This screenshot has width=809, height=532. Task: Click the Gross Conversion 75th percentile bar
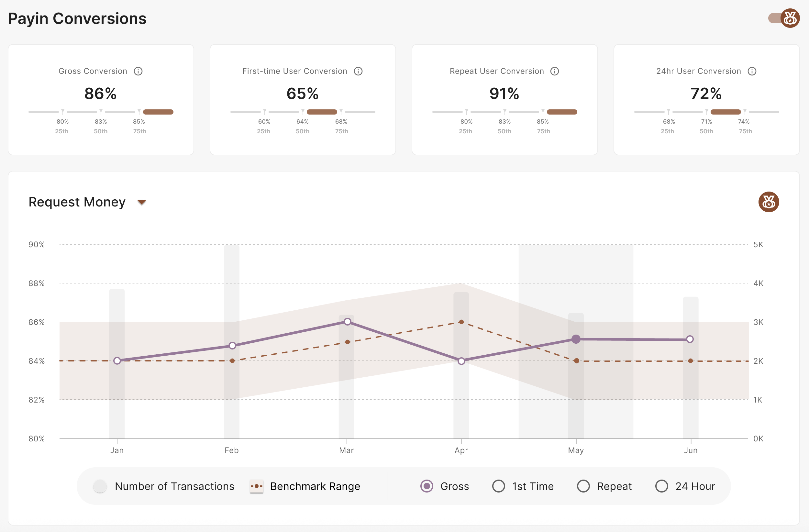[x=158, y=112]
